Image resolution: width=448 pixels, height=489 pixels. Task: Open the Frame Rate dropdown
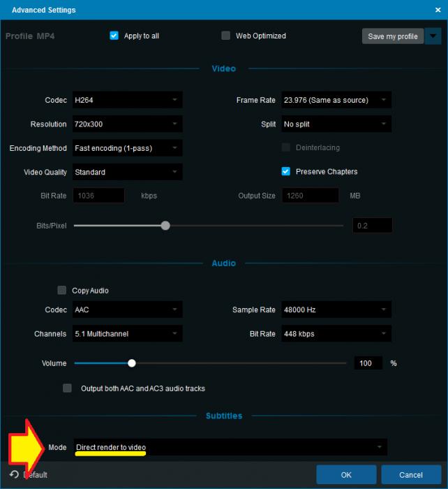click(336, 100)
